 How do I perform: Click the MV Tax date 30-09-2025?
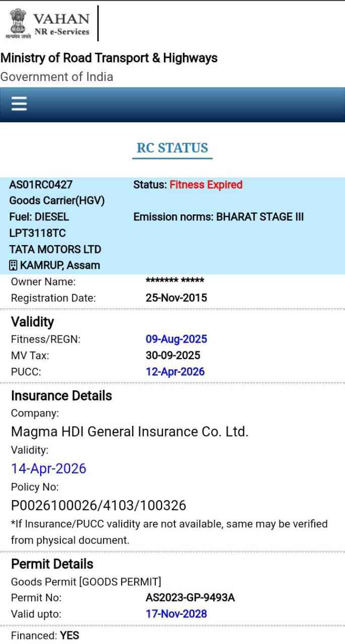point(172,355)
